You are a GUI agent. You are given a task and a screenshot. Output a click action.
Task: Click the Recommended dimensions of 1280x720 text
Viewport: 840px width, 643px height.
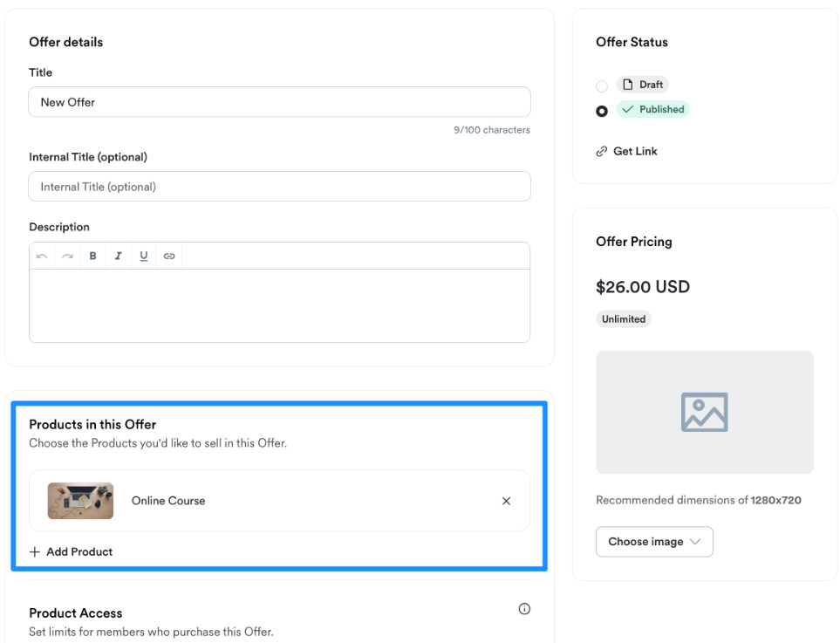[x=699, y=500]
